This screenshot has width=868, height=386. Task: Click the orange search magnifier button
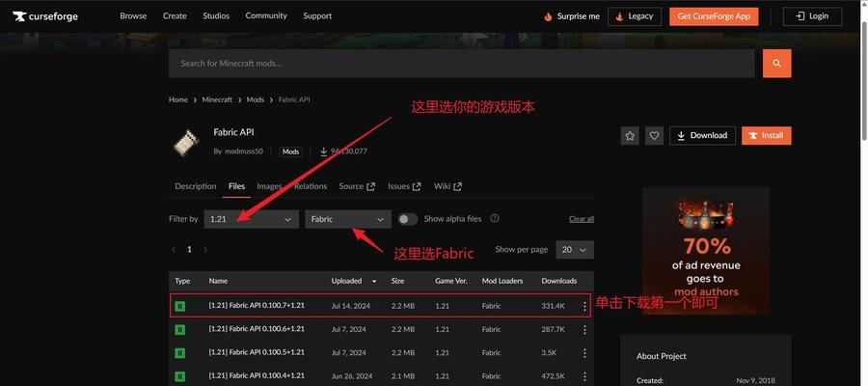tap(776, 63)
